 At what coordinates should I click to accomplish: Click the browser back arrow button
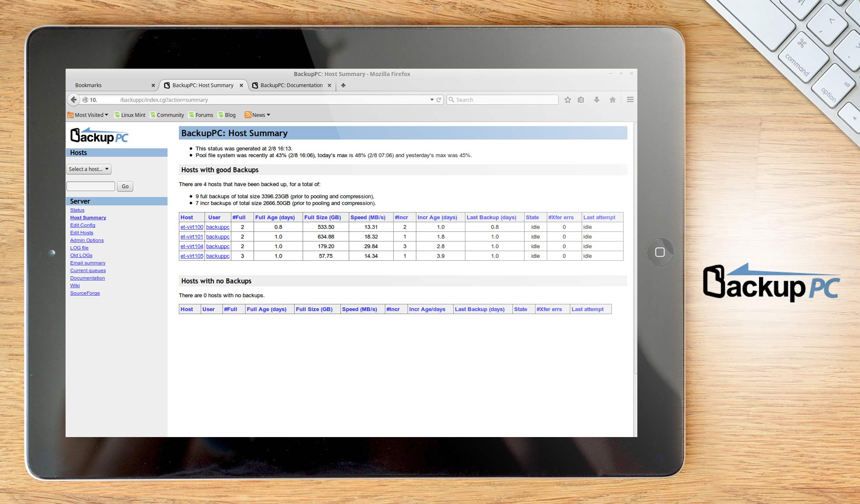tap(73, 100)
